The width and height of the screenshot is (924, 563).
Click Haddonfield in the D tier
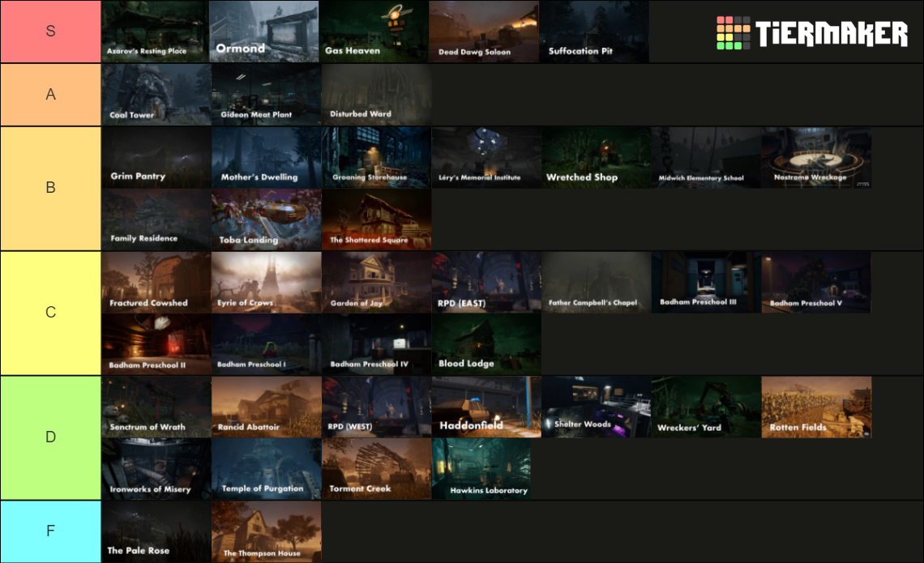coord(484,406)
